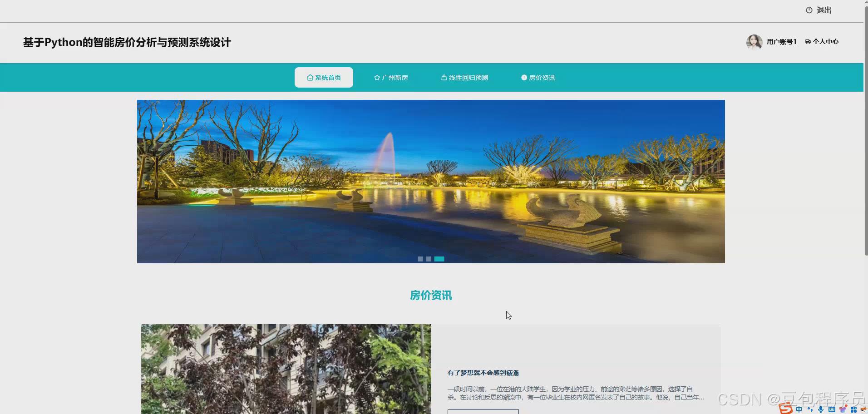Click the Sogou microphone voice input icon
Image resolution: width=868 pixels, height=414 pixels.
(x=821, y=409)
